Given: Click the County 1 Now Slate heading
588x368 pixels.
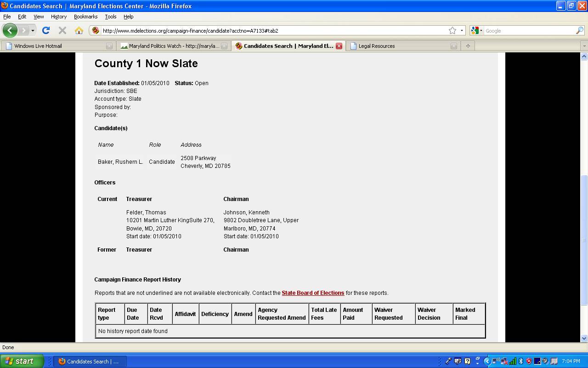Looking at the screenshot, I should click(146, 63).
